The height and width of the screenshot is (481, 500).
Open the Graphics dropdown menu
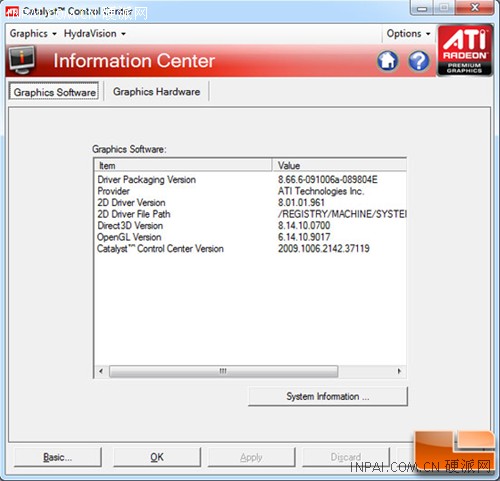(x=33, y=33)
